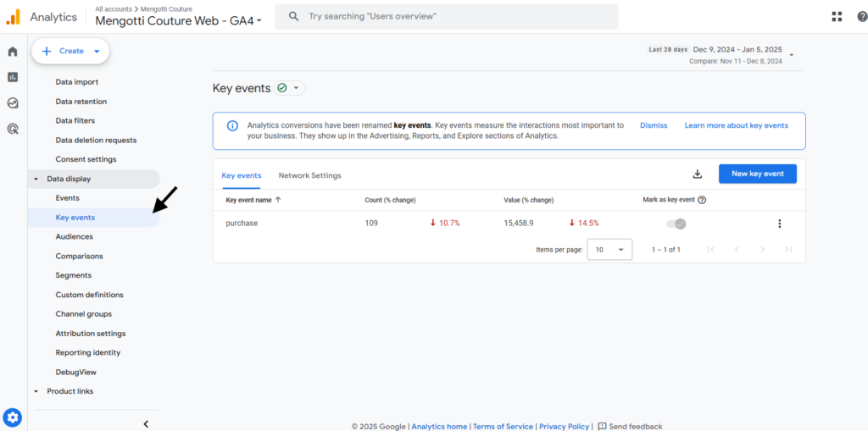Open Data filters in sidebar

(75, 120)
